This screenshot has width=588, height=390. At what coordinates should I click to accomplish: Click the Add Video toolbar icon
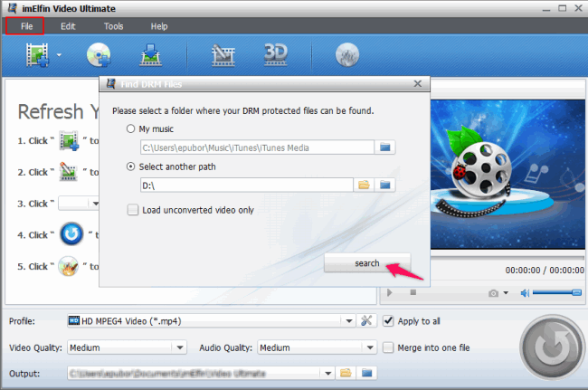click(x=37, y=55)
